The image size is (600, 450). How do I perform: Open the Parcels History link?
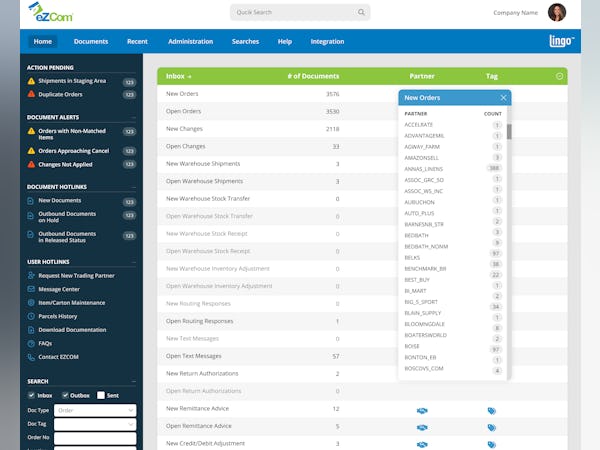(57, 316)
